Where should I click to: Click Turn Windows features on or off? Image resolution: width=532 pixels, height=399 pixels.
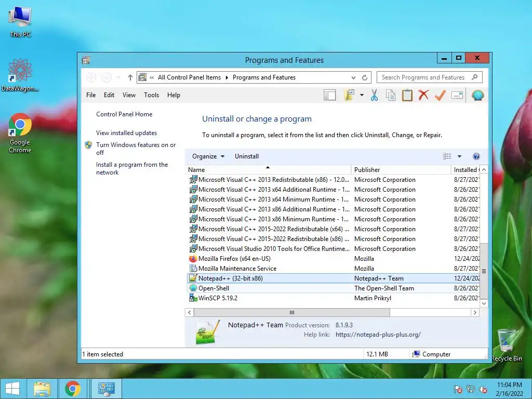[136, 149]
